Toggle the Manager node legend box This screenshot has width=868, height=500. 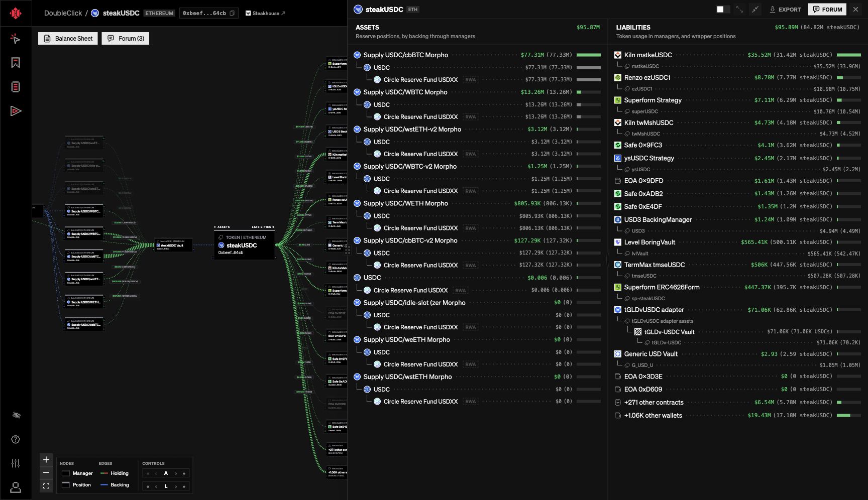[x=66, y=473]
